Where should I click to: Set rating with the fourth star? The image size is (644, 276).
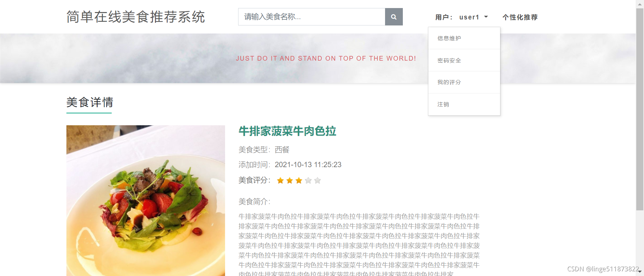(x=308, y=181)
